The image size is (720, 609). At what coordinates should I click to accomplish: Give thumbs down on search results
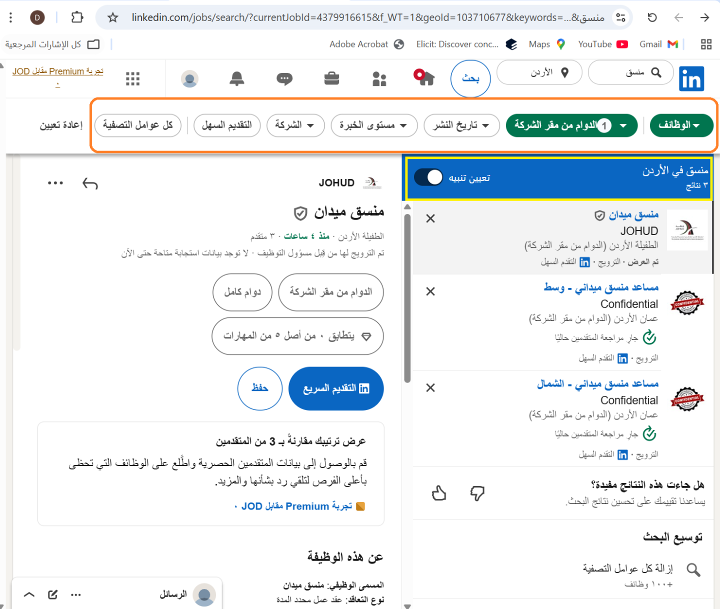pos(478,493)
